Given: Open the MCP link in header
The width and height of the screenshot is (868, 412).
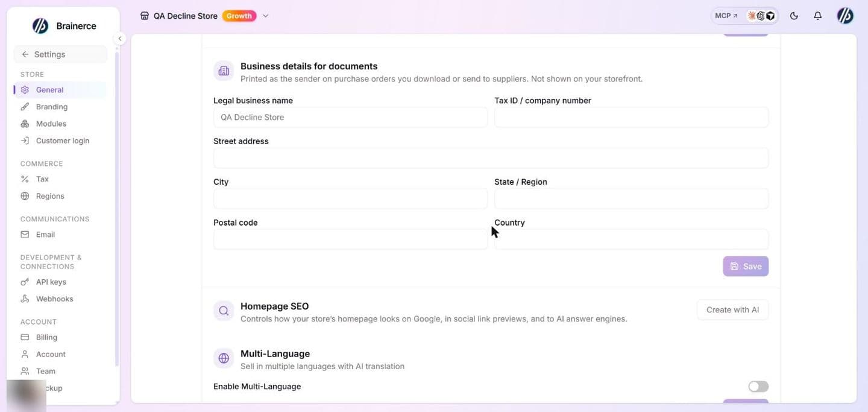Looking at the screenshot, I should coord(726,16).
